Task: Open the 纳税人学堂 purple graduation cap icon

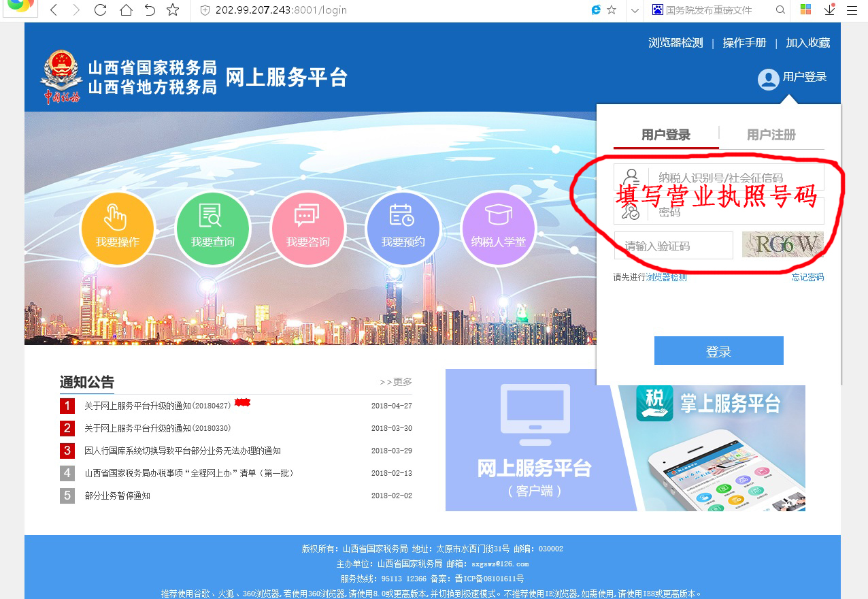Action: point(498,228)
